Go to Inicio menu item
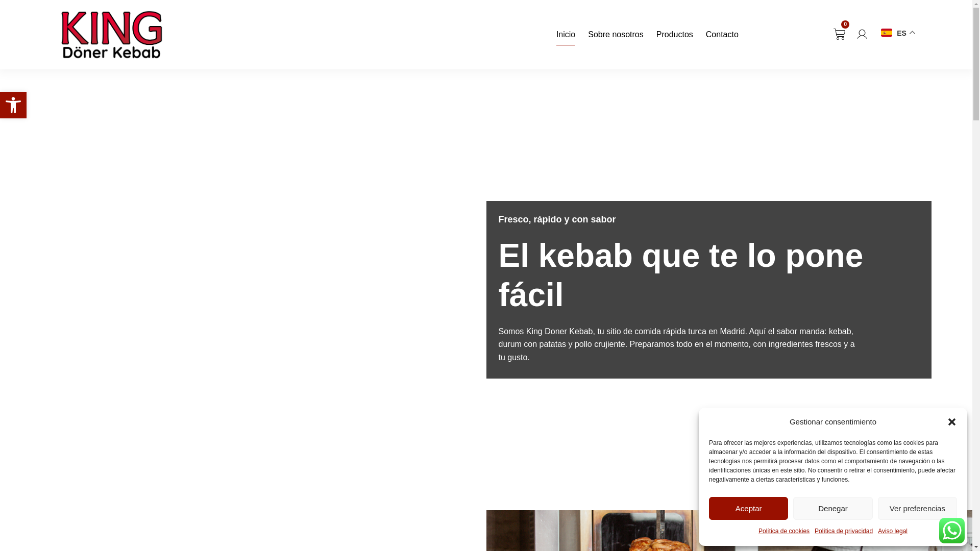The image size is (980, 551). 566,35
